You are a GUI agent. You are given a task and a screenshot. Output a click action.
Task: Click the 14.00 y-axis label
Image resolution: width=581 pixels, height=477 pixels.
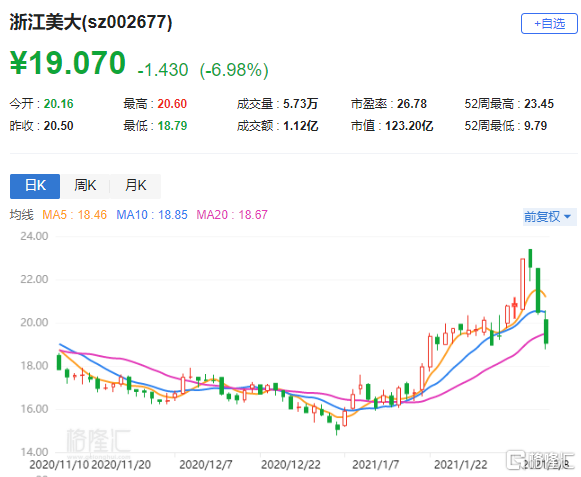coord(34,452)
